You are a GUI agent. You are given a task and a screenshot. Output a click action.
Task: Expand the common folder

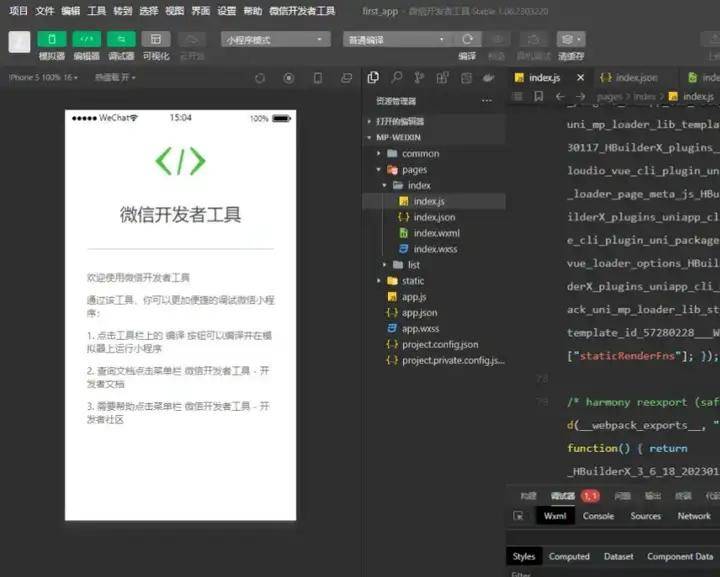point(434,153)
